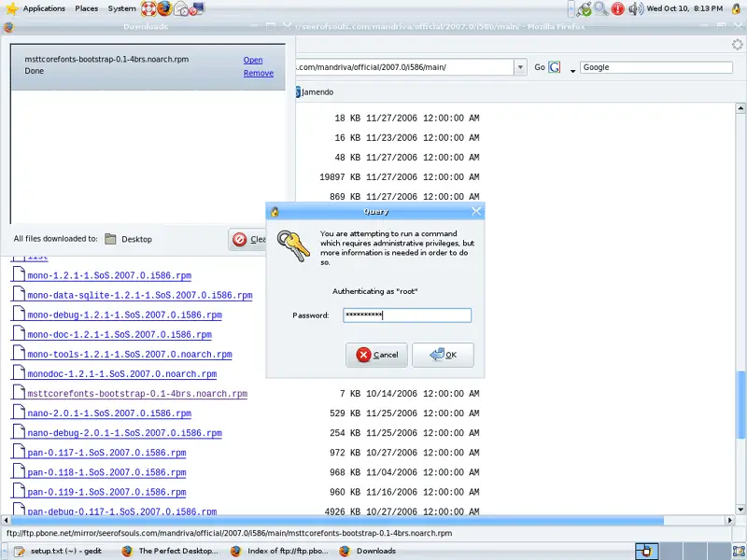Image resolution: width=747 pixels, height=560 pixels.
Task: Click the padlock keyring icon in top panel
Action: (x=736, y=8)
